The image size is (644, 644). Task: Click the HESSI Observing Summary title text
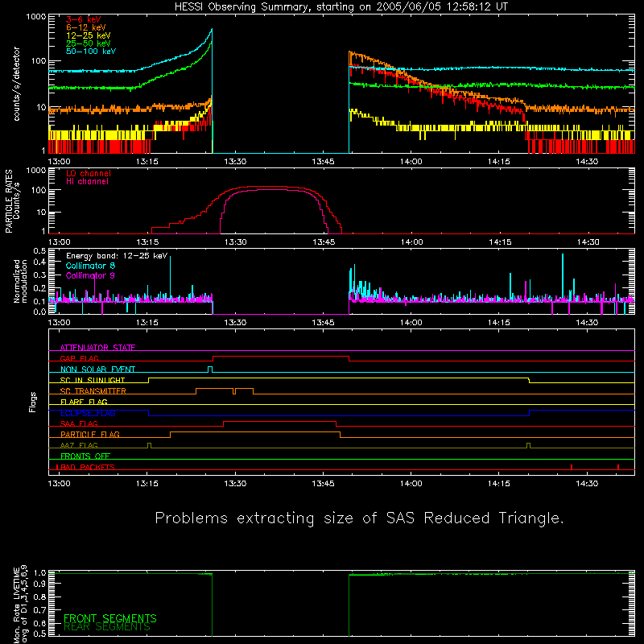pos(341,7)
